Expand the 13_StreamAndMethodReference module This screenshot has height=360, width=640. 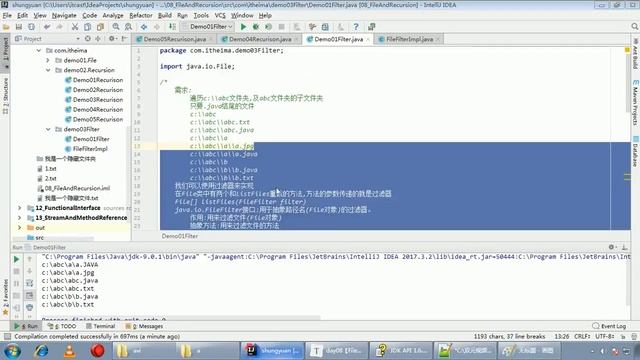pos(19,218)
